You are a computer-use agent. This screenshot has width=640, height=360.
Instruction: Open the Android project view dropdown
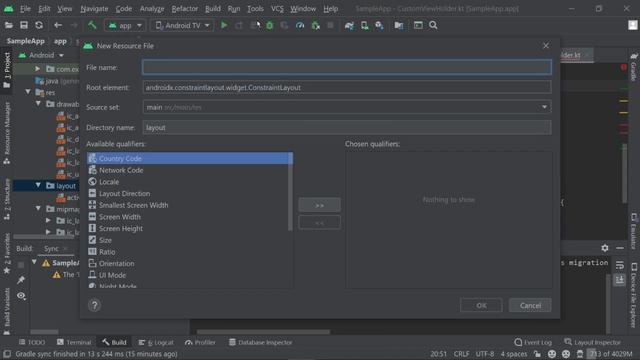42,55
